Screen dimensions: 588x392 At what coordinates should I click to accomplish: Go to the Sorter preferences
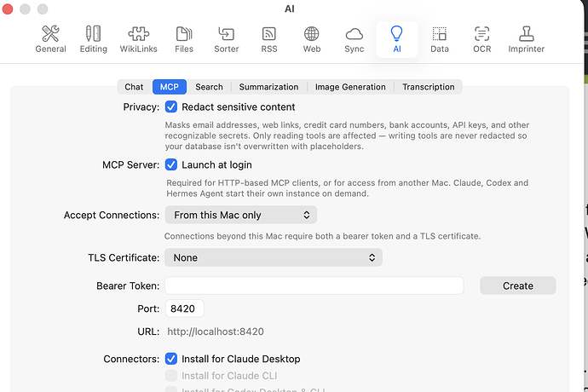[x=226, y=39]
